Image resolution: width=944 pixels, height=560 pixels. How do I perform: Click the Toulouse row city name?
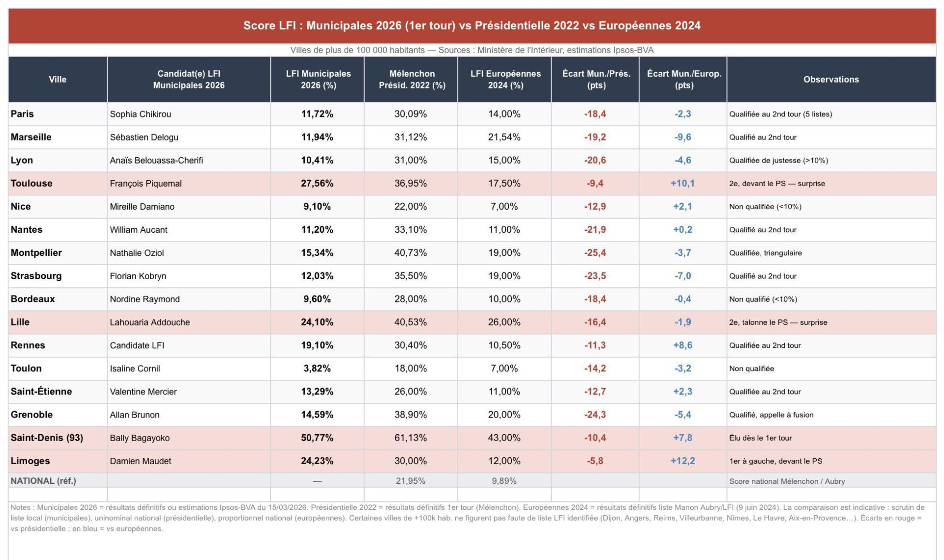pos(31,183)
